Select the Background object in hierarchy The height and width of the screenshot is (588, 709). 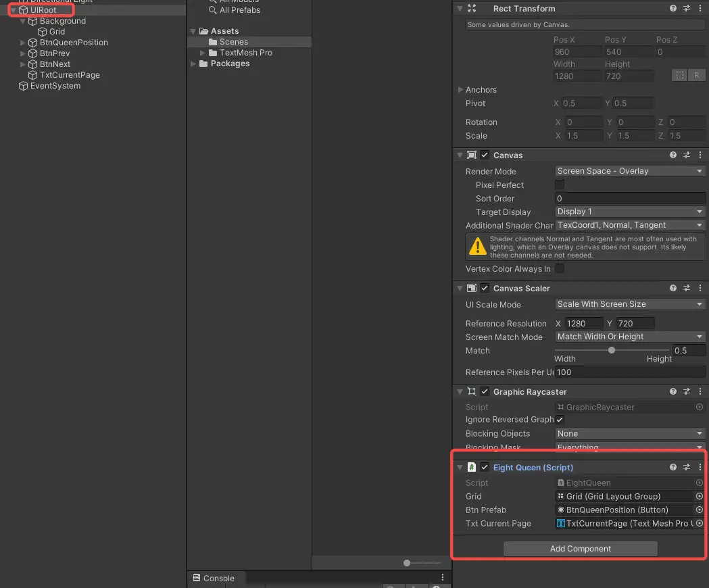click(62, 21)
